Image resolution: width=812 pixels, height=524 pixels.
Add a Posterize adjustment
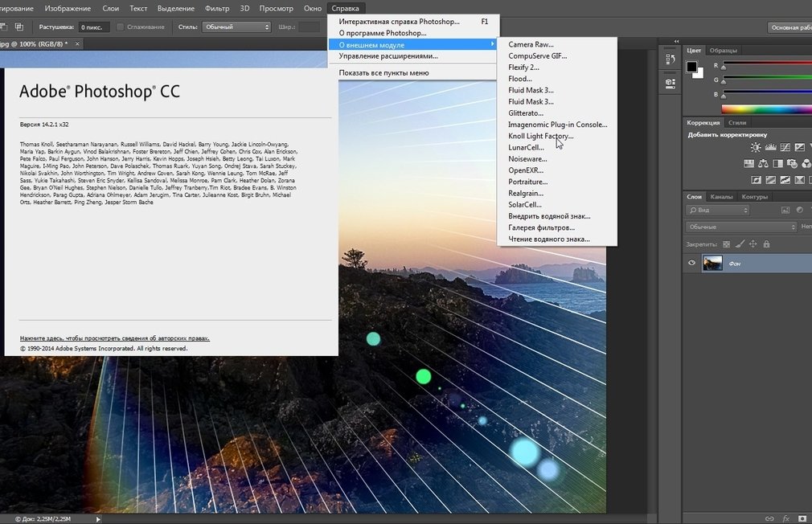pos(770,180)
